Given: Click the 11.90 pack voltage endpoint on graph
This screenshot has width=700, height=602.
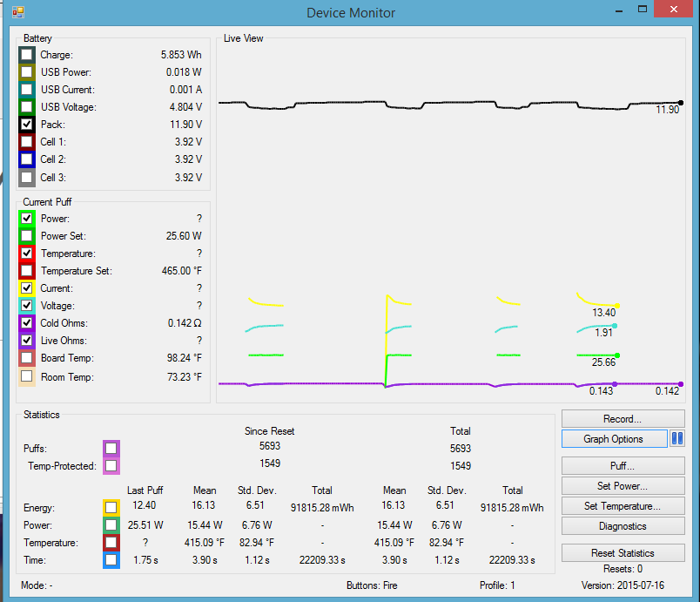Looking at the screenshot, I should (x=680, y=103).
